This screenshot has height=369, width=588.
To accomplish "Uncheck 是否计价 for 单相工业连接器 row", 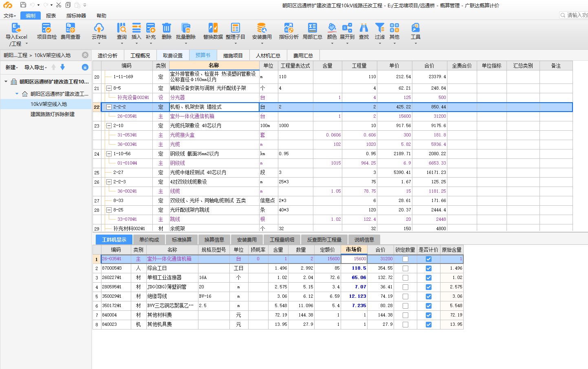I will [428, 278].
